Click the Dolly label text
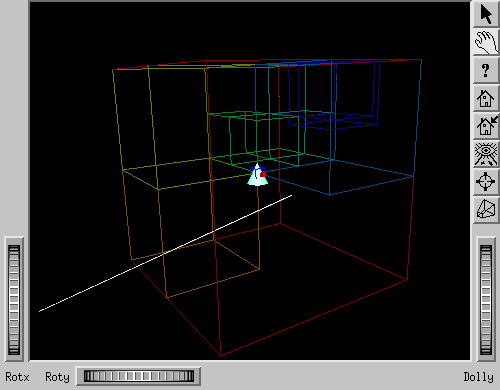 pos(478,377)
